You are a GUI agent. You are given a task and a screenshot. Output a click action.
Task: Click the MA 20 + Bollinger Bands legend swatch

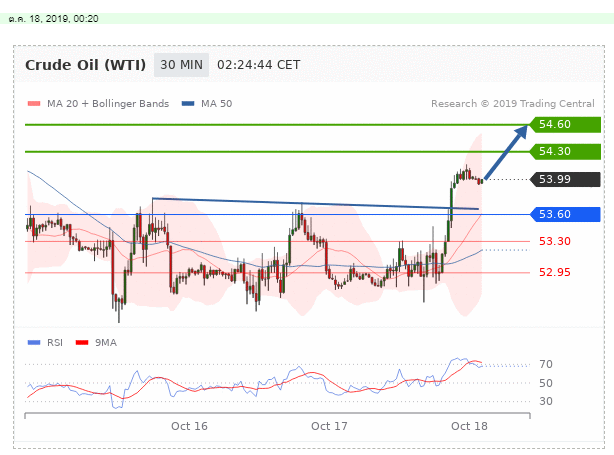(x=34, y=104)
